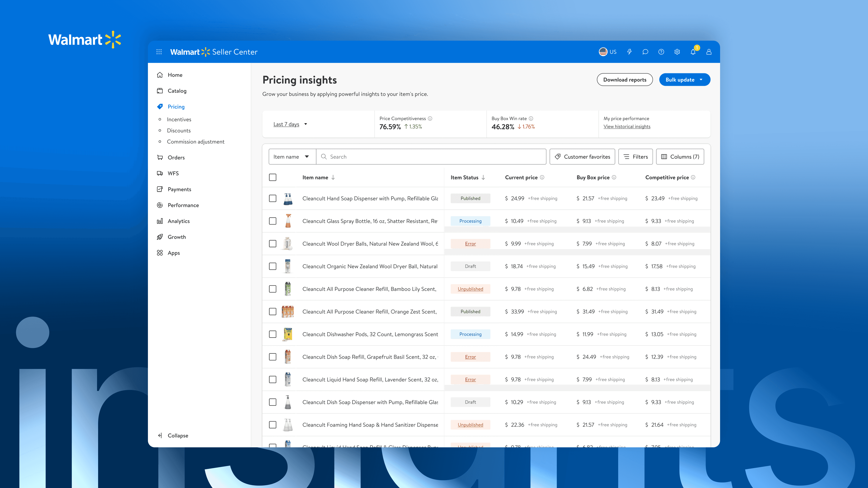Viewport: 868px width, 488px height.
Task: Open Incentives under Pricing
Action: point(179,119)
